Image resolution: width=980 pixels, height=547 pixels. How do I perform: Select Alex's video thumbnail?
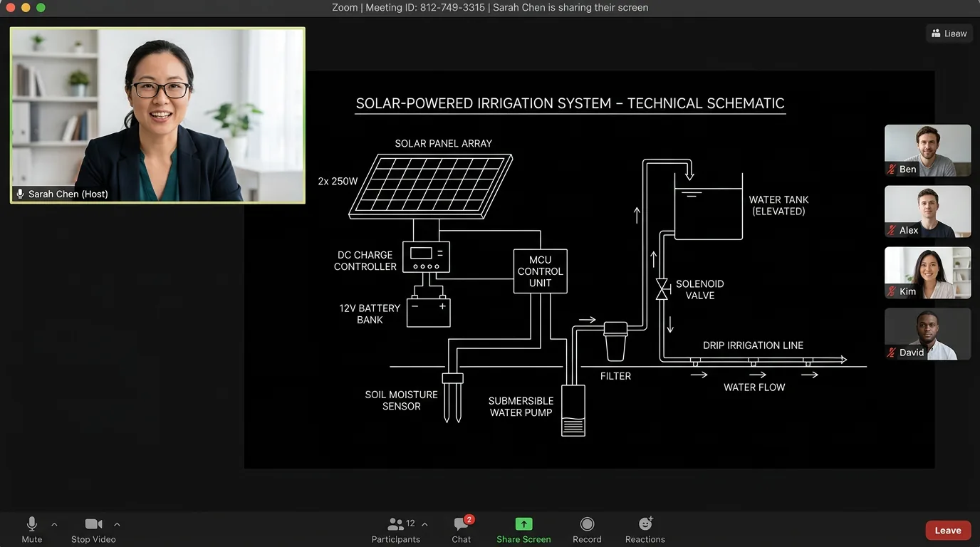pos(927,212)
